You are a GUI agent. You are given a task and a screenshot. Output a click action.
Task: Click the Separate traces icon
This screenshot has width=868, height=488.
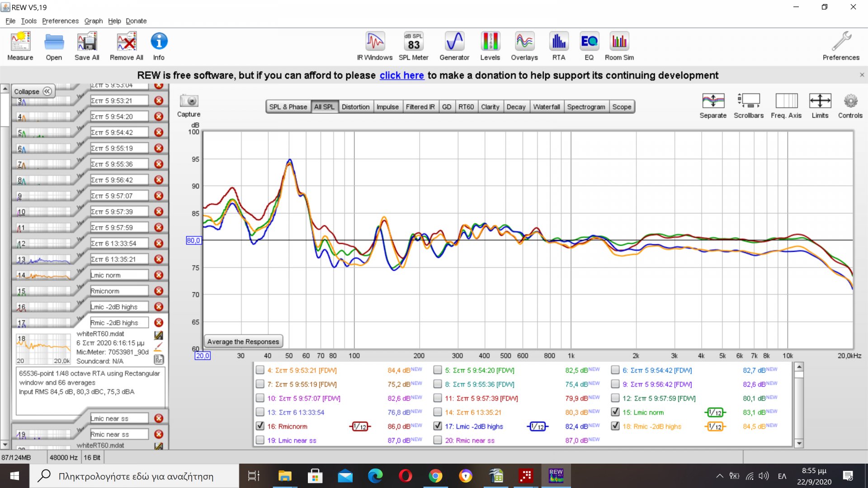[x=713, y=101]
